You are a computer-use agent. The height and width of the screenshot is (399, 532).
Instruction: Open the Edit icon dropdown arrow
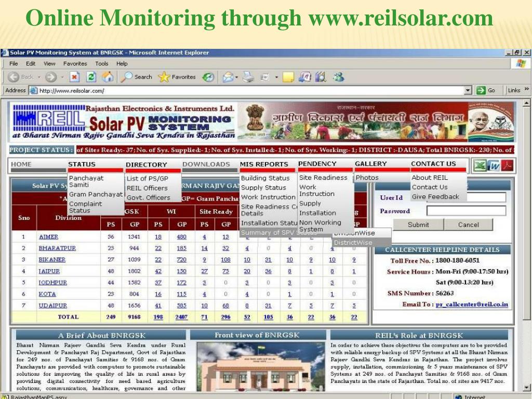[276, 77]
